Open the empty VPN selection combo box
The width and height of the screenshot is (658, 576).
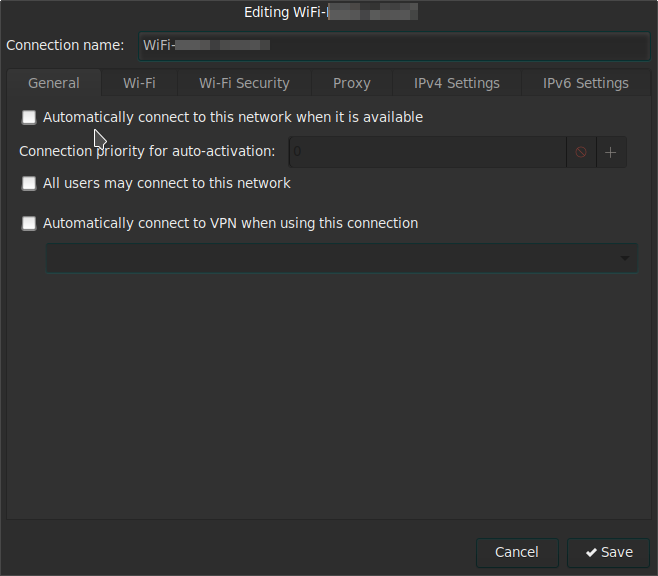[x=340, y=258]
